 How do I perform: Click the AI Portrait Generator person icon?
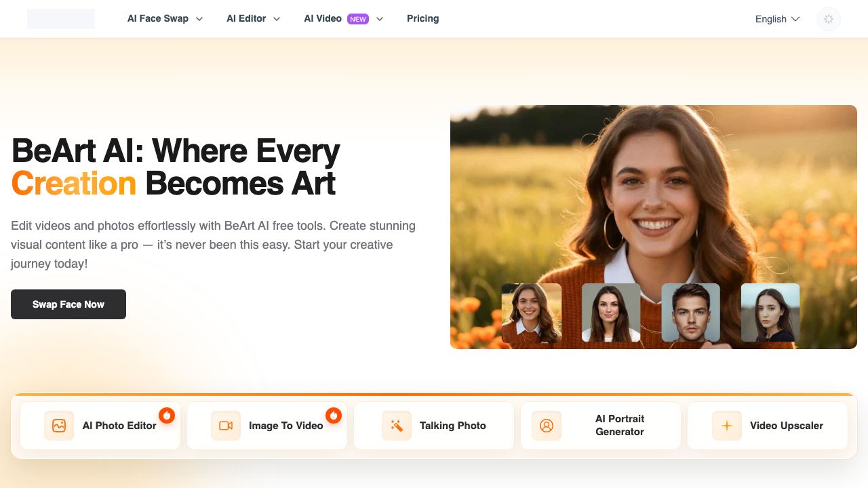pos(547,426)
